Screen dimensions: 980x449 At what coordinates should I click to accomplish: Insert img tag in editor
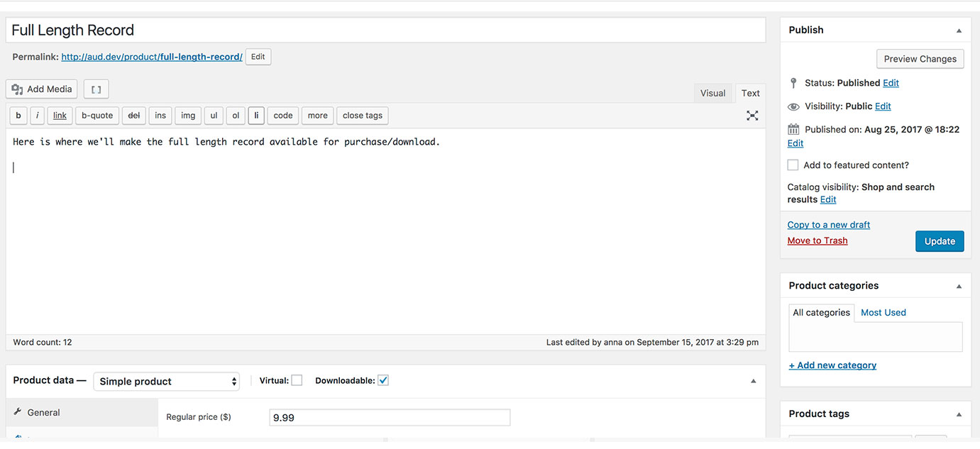pyautogui.click(x=188, y=116)
